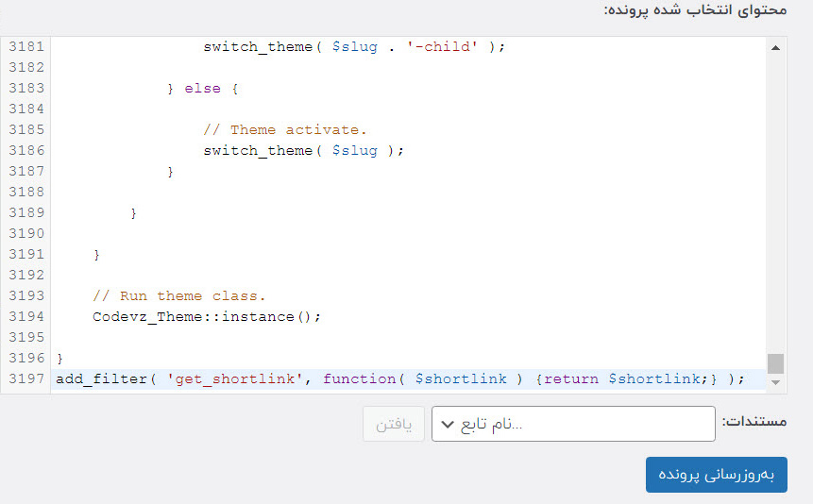The height and width of the screenshot is (504, 813).
Task: Click line number 3194 in gutter
Action: tap(26, 316)
